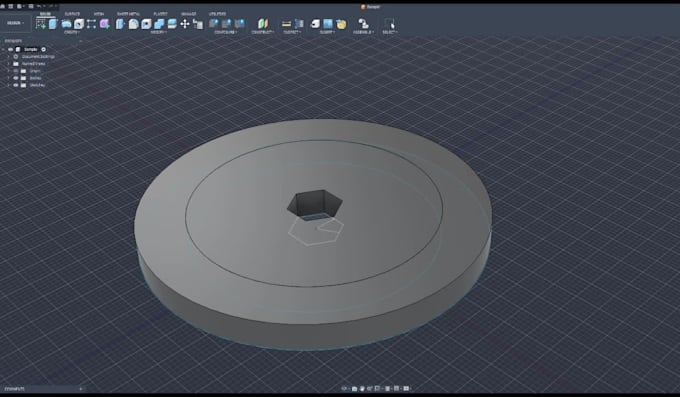Open the Select dropdown menu
Screen dimensions: 680x397
pyautogui.click(x=389, y=32)
